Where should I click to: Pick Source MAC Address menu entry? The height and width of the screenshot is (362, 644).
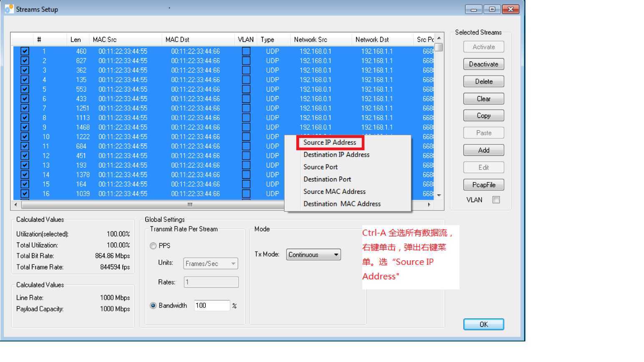(x=334, y=191)
